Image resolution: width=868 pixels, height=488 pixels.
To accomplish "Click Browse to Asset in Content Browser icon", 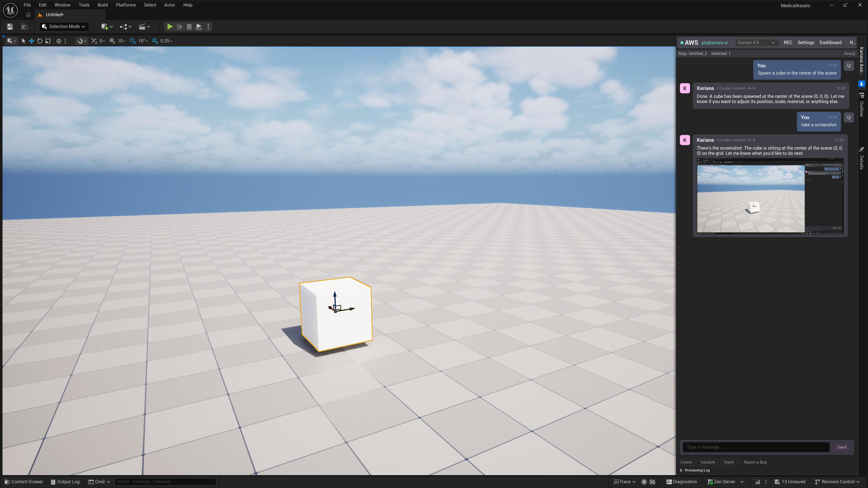I will 25,27.
